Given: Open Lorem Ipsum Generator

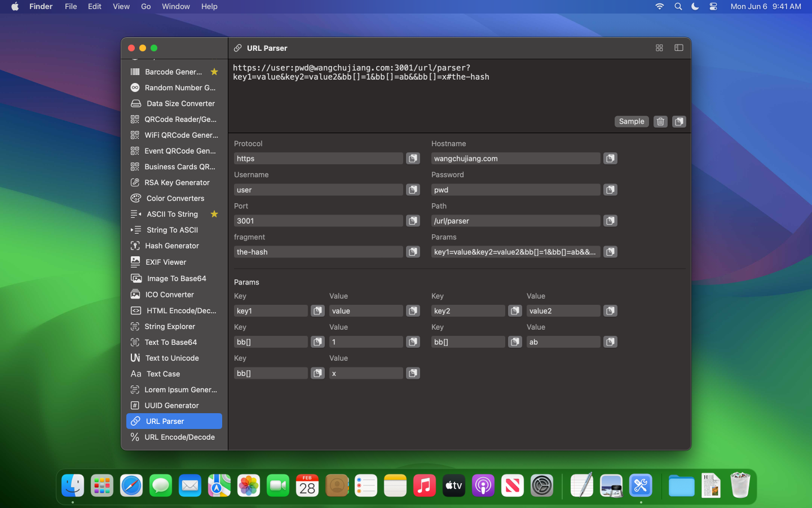Looking at the screenshot, I should pyautogui.click(x=174, y=389).
